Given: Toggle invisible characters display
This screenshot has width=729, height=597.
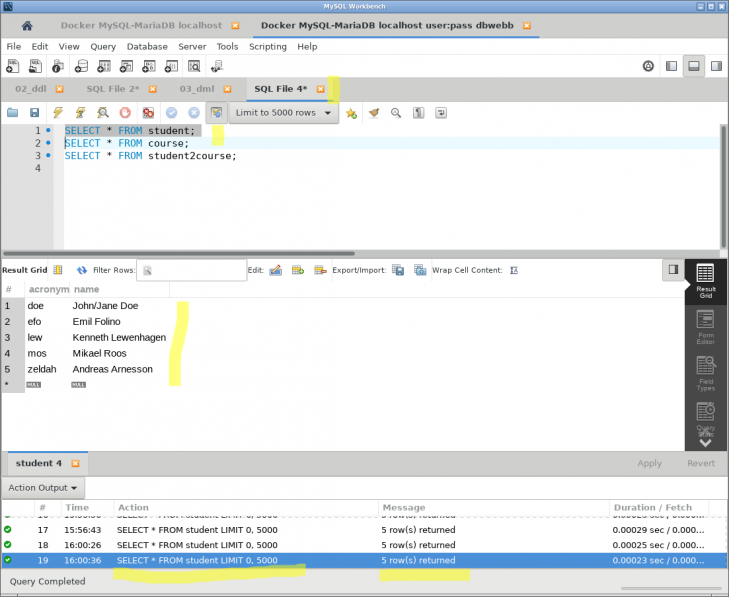Looking at the screenshot, I should tap(418, 113).
